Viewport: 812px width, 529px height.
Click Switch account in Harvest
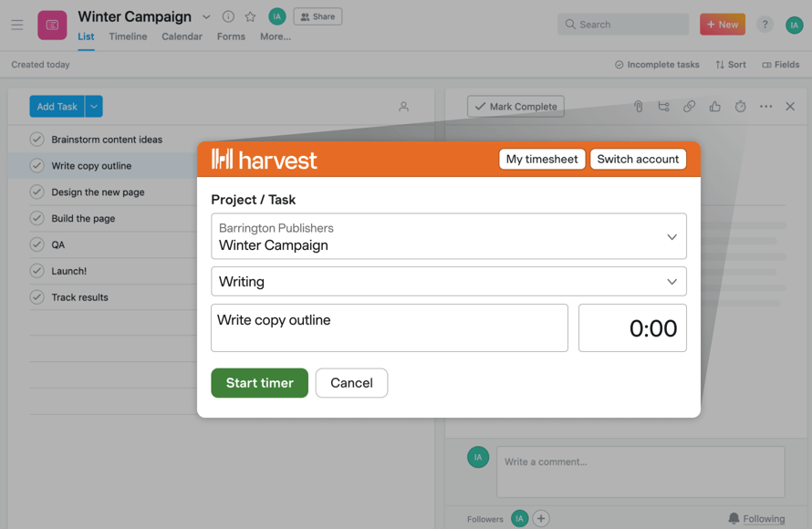[638, 159]
